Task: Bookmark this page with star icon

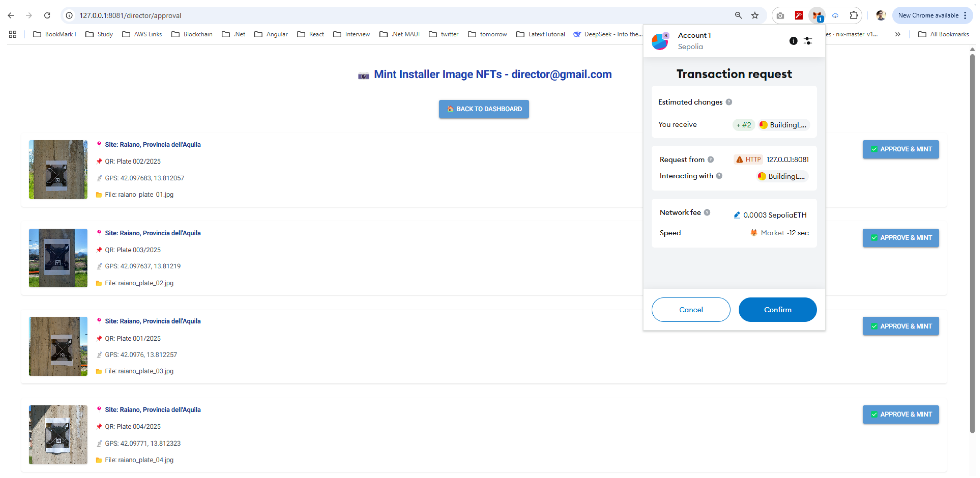Action: tap(755, 15)
